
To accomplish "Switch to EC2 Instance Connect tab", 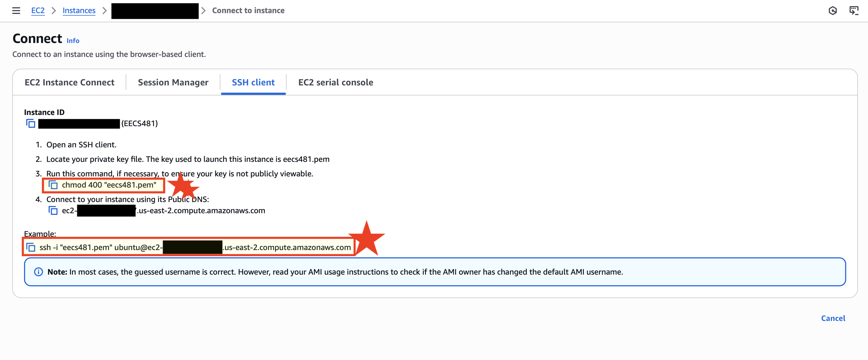I will click(70, 83).
